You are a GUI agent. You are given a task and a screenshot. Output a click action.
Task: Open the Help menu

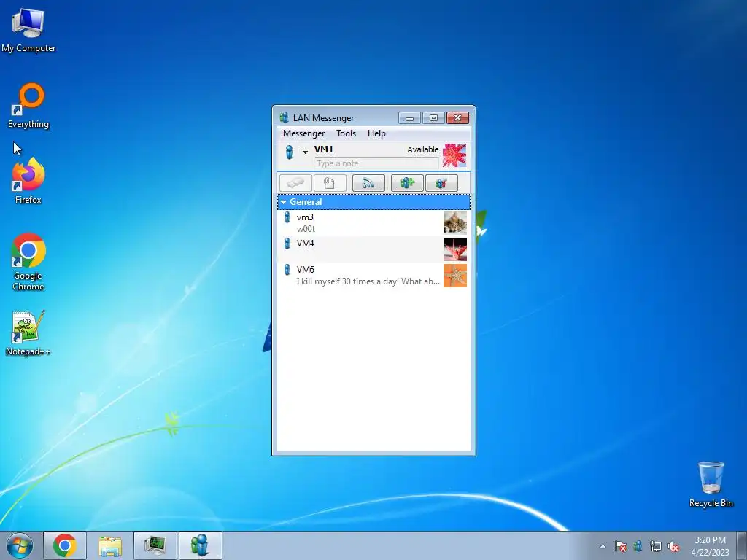(x=376, y=133)
